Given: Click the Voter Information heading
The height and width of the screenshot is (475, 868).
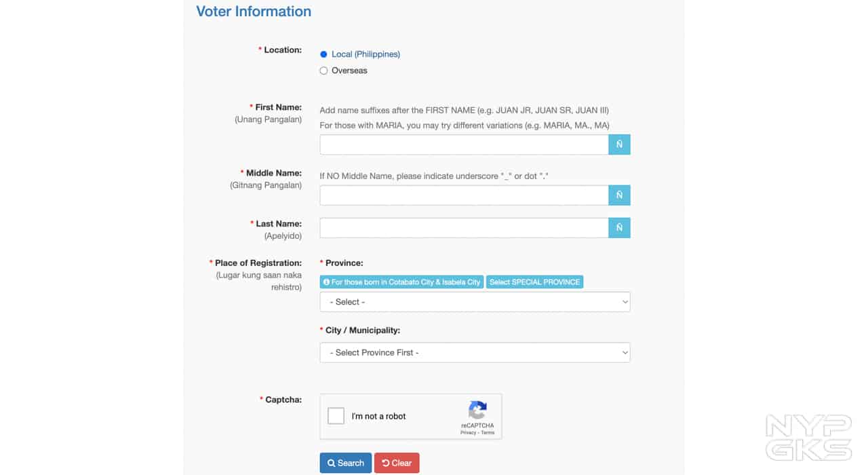Looking at the screenshot, I should click(x=254, y=12).
